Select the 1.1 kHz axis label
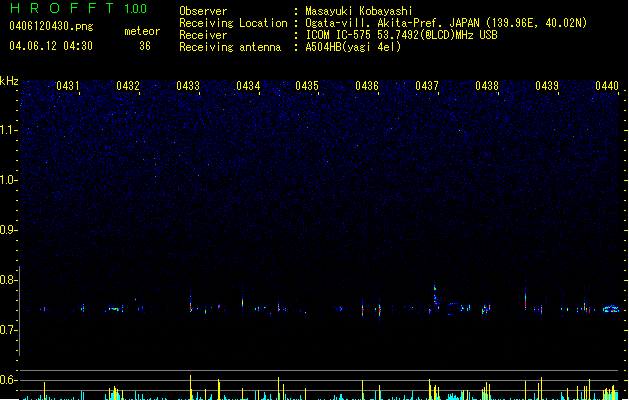The width and height of the screenshot is (629, 400). 8,130
